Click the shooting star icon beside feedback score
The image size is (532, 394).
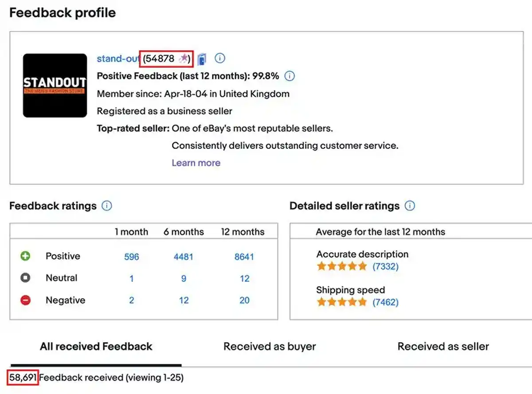pos(184,58)
